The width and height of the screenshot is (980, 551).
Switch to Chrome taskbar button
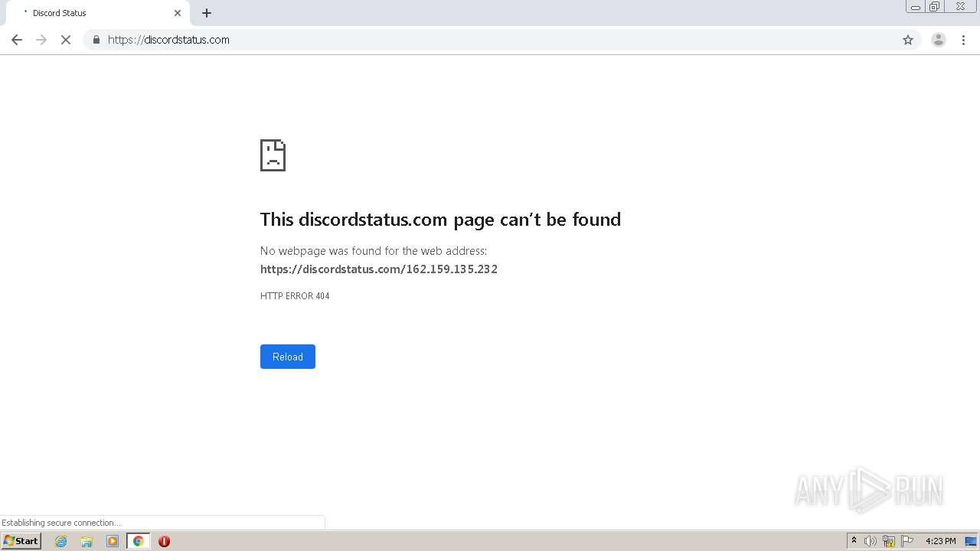pyautogui.click(x=138, y=541)
